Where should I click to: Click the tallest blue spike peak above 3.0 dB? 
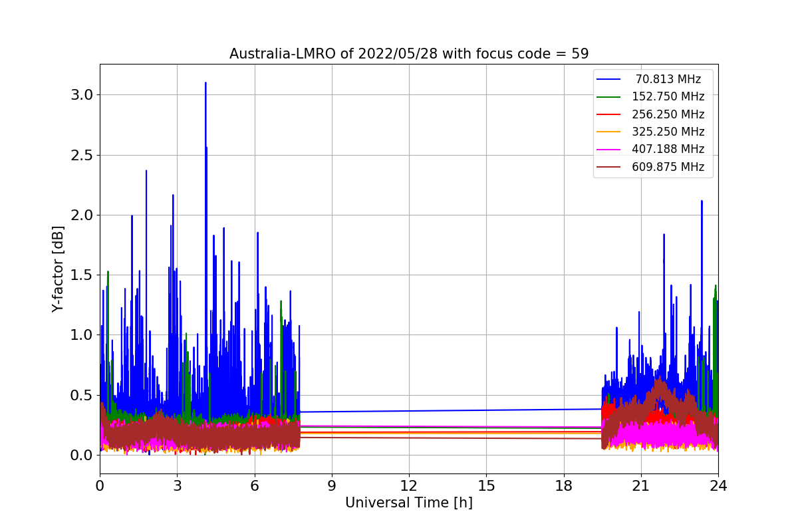click(x=205, y=84)
